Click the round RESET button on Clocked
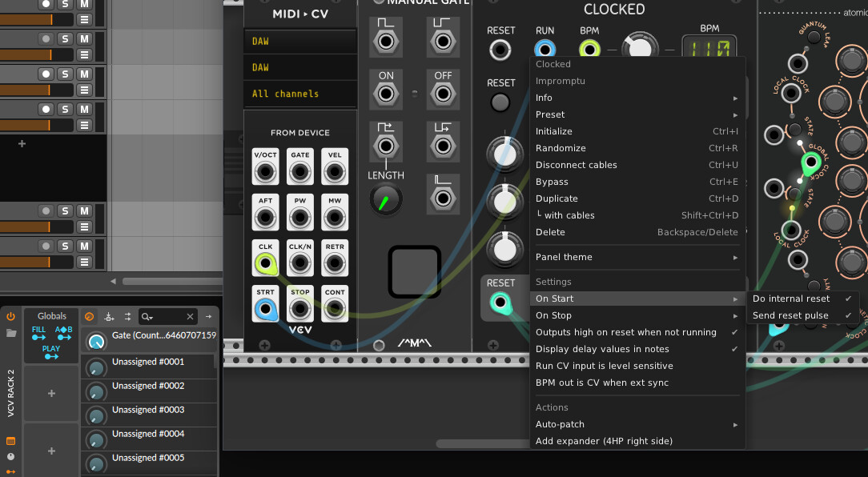The height and width of the screenshot is (477, 868). (500, 102)
